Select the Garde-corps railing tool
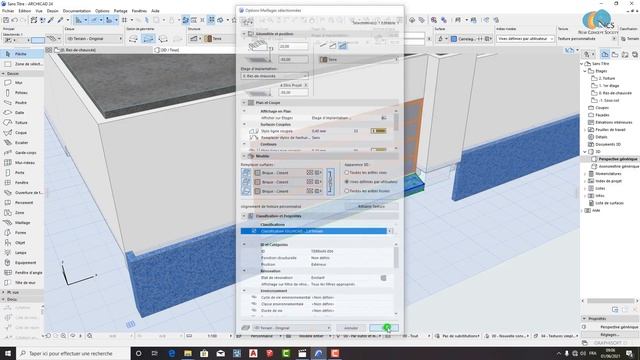This screenshot has height=360, width=640. [x=22, y=153]
